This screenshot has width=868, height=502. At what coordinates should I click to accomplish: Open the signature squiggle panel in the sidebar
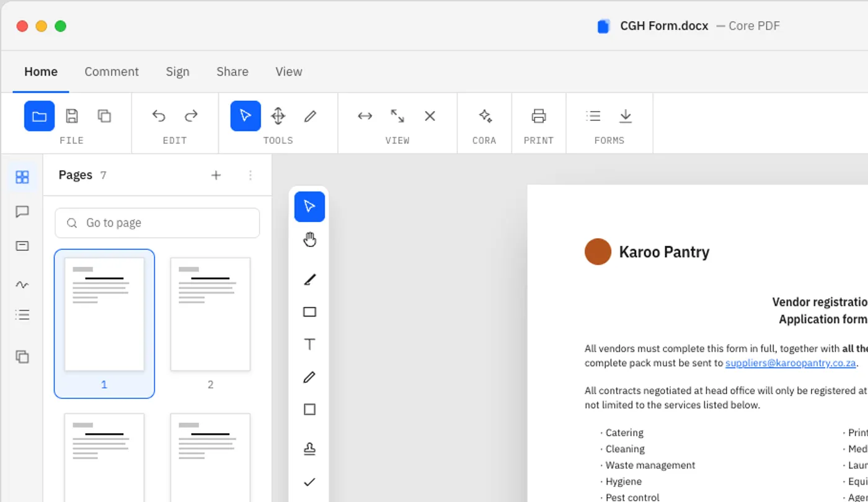(x=22, y=285)
